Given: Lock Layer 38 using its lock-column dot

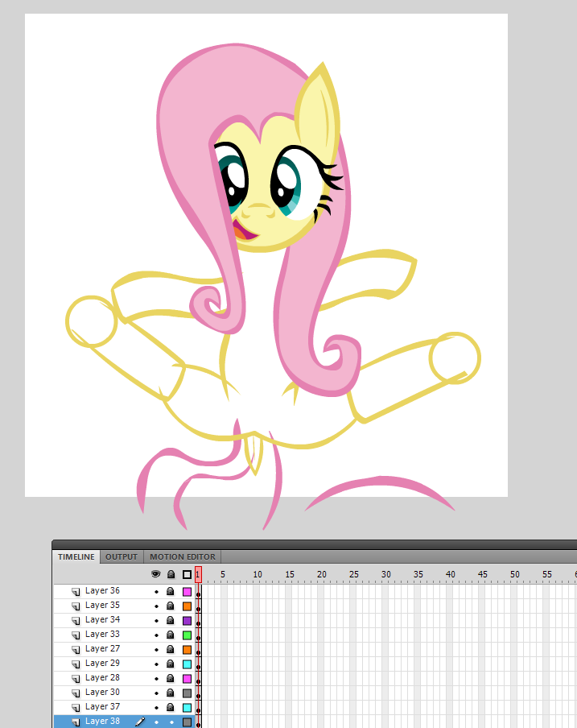Looking at the screenshot, I should click(171, 722).
